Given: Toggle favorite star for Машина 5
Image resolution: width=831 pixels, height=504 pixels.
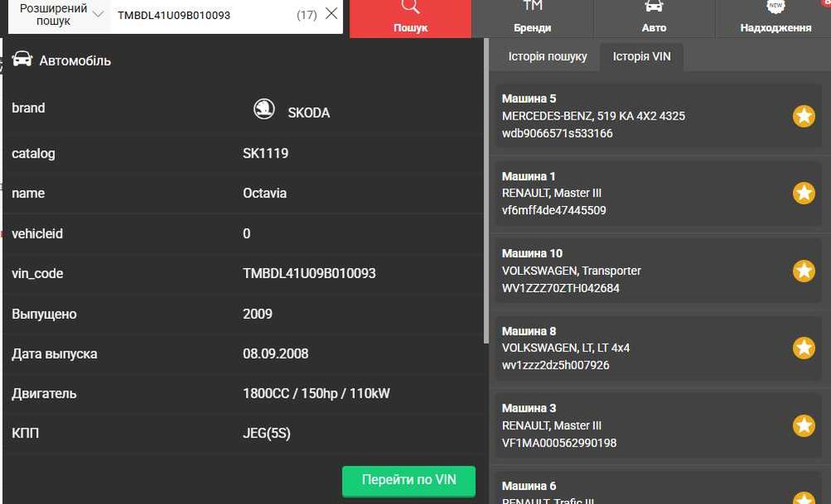Looking at the screenshot, I should click(804, 116).
